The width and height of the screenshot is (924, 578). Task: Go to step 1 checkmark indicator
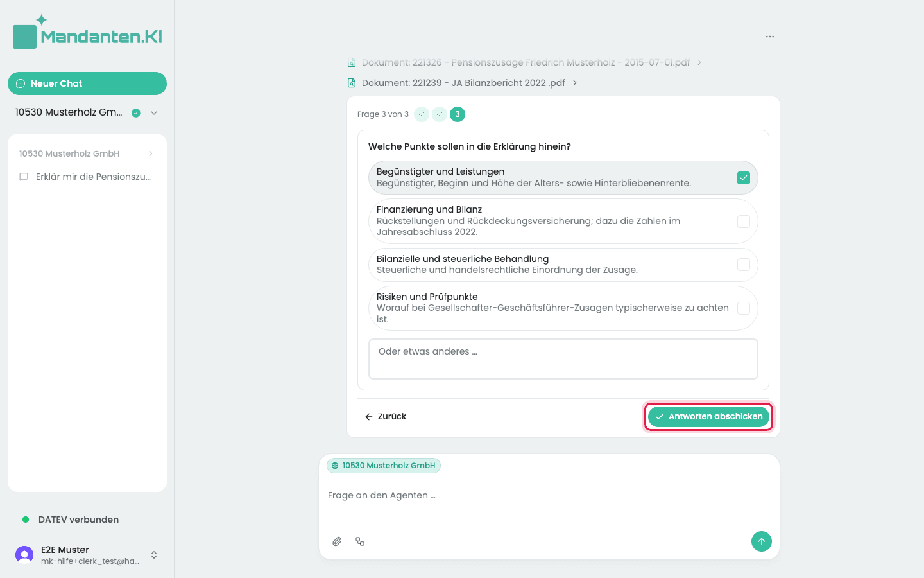tap(422, 114)
